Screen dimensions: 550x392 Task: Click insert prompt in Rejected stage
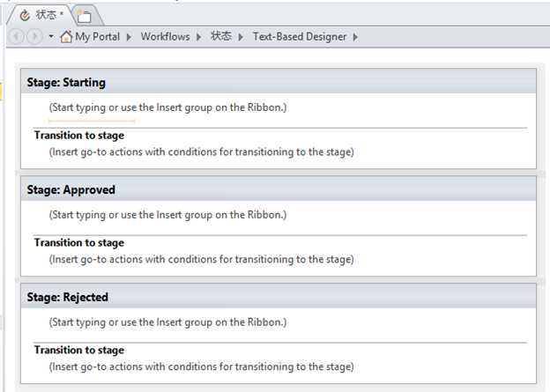[167, 322]
